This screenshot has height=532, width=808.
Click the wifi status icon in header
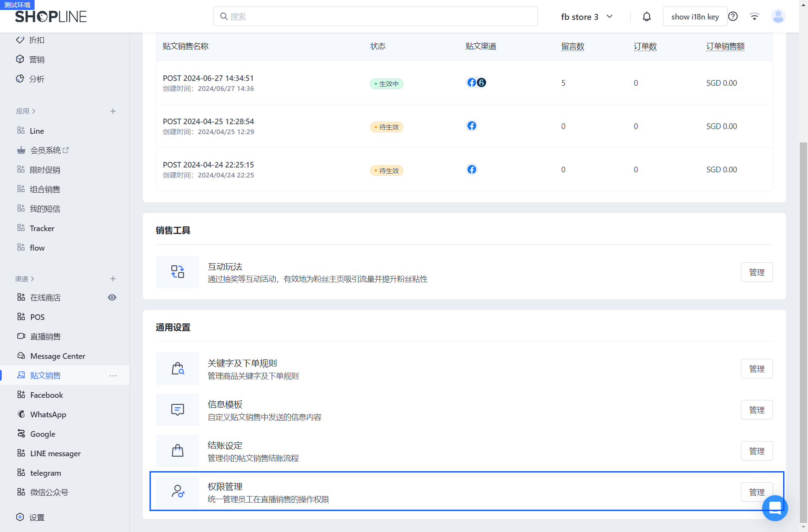click(754, 16)
